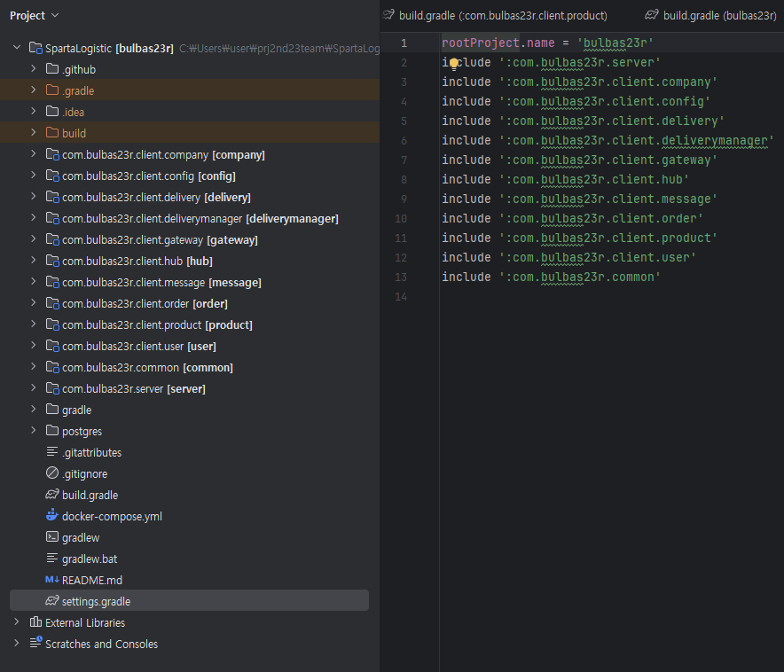Click the settings.gradle elephant icon
The height and width of the screenshot is (672, 784).
(x=52, y=600)
